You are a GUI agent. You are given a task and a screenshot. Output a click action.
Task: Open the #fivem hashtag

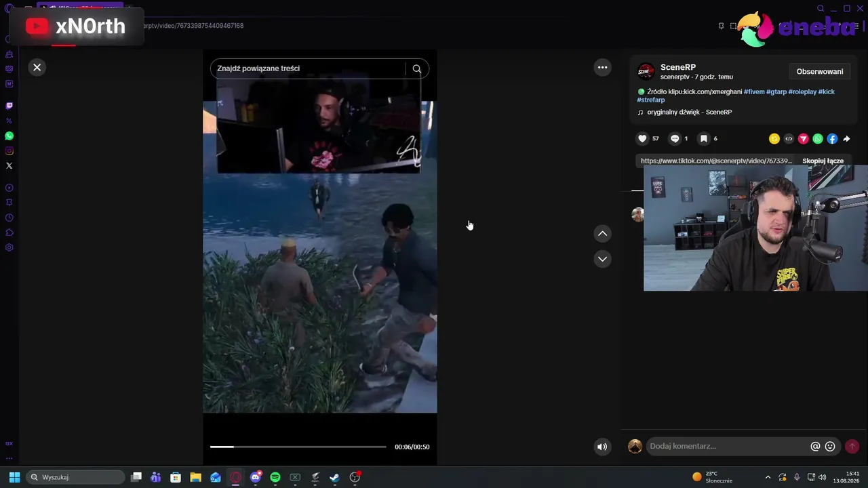click(x=754, y=92)
